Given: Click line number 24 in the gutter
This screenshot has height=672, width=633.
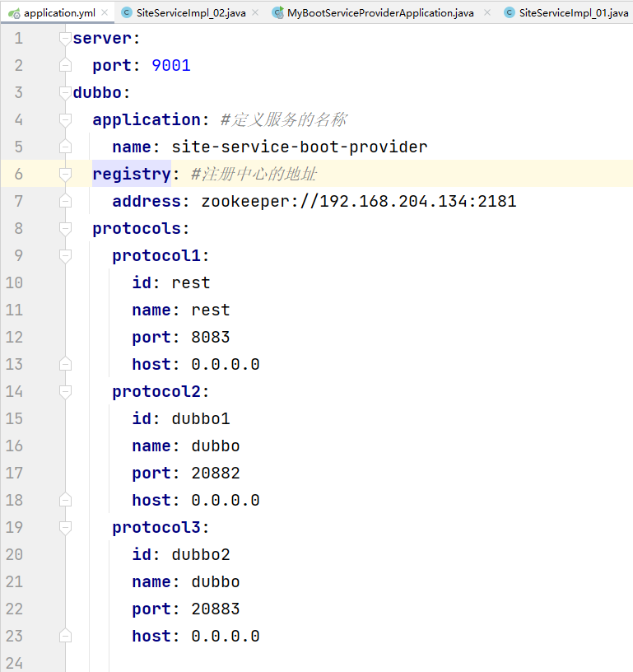Looking at the screenshot, I should click(14, 663).
